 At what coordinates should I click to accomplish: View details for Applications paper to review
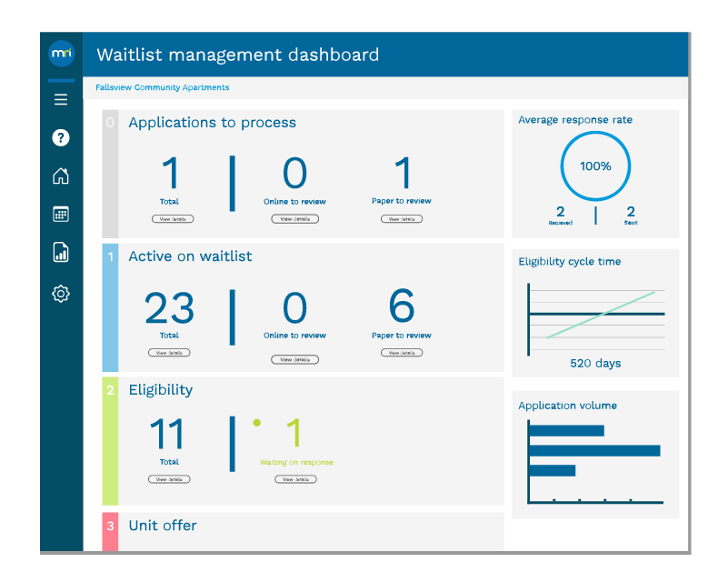[402, 219]
